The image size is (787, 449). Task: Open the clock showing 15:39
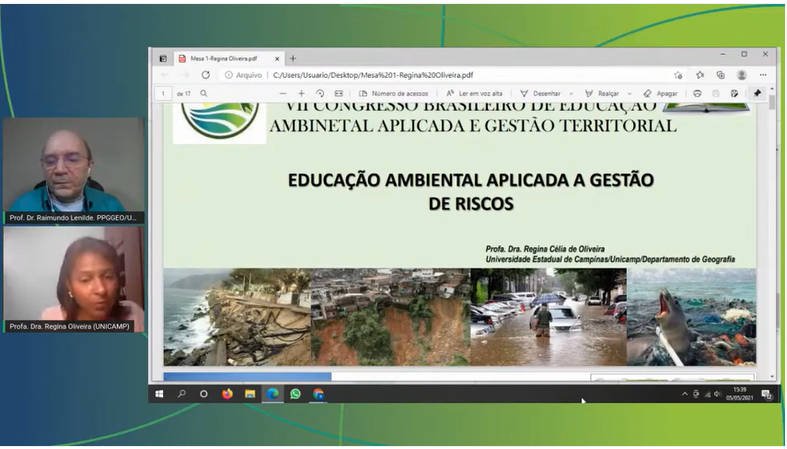click(739, 394)
